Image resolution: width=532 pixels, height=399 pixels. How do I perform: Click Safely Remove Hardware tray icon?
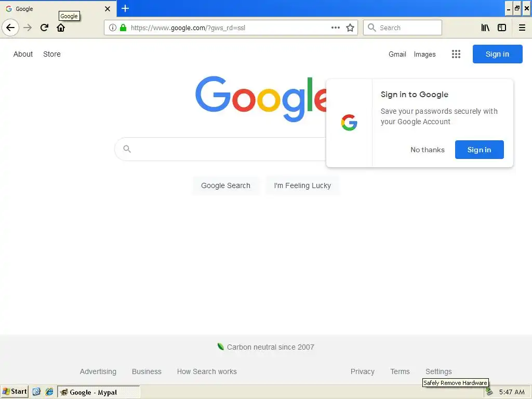pyautogui.click(x=489, y=392)
